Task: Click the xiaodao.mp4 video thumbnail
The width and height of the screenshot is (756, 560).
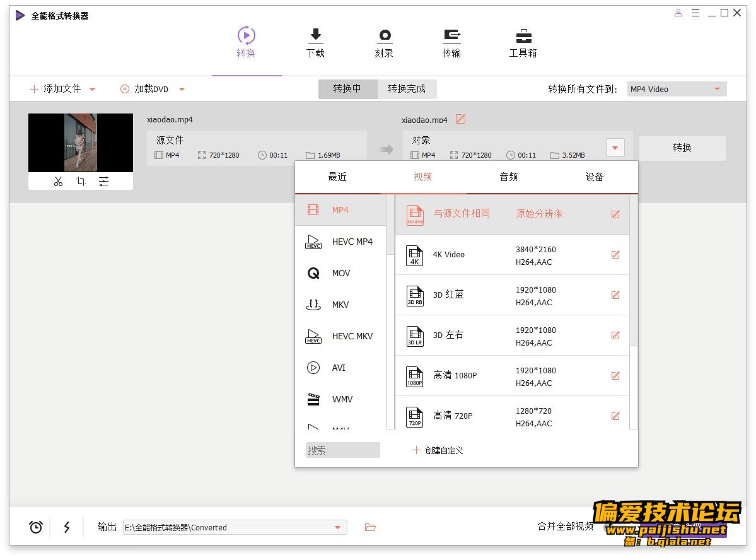Action: coord(81,143)
